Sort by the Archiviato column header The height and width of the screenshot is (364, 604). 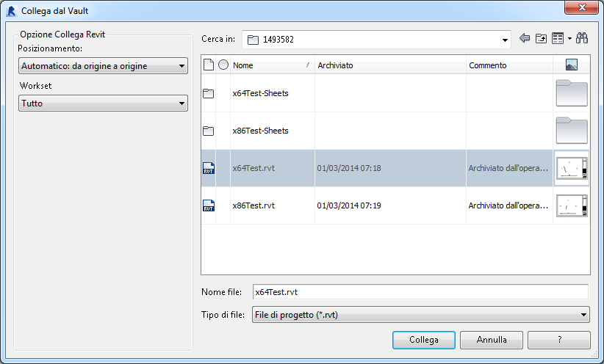tap(390, 65)
